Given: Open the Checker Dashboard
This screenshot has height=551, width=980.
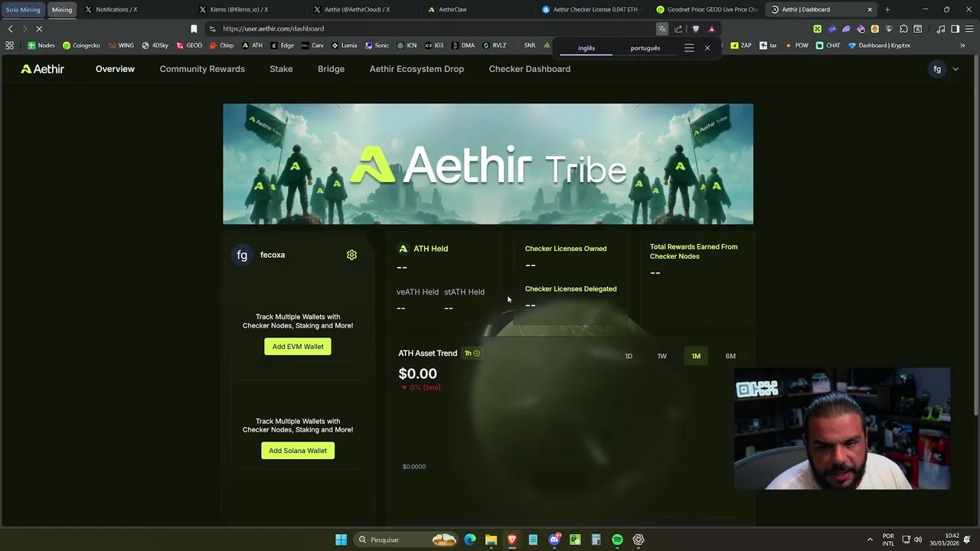Looking at the screenshot, I should (x=530, y=69).
